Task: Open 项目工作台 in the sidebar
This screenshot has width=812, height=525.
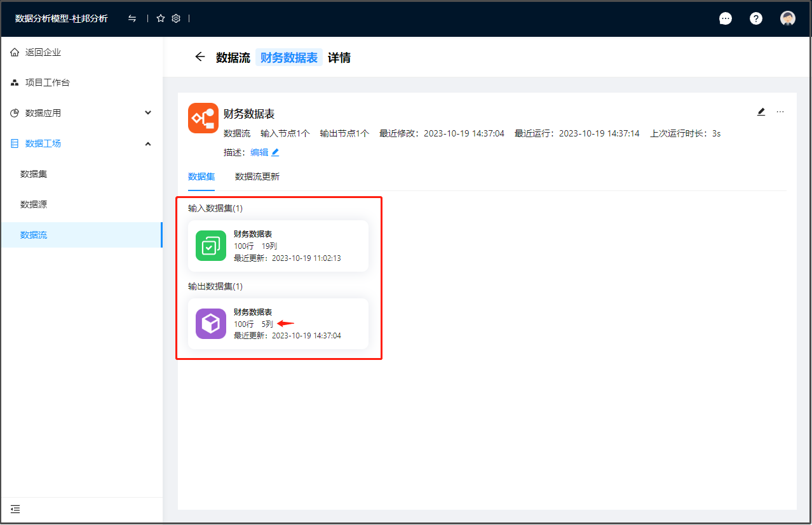Action: pos(47,83)
